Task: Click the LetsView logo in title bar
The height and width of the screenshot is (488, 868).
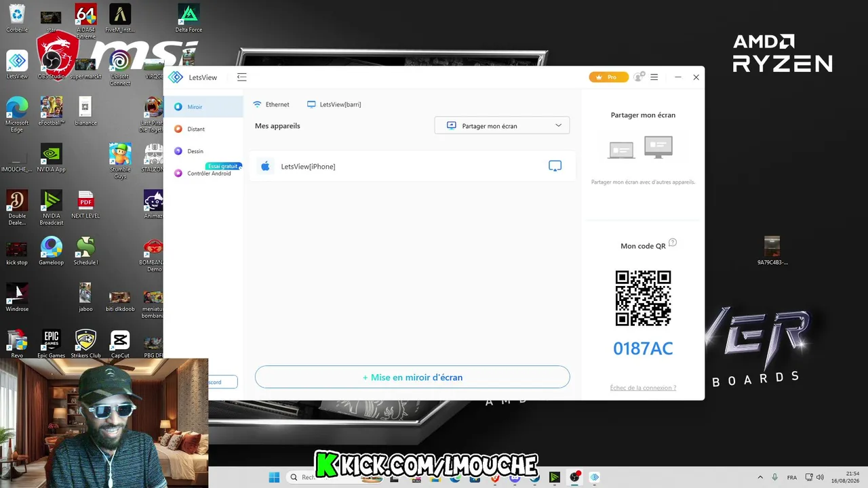Action: tap(176, 77)
